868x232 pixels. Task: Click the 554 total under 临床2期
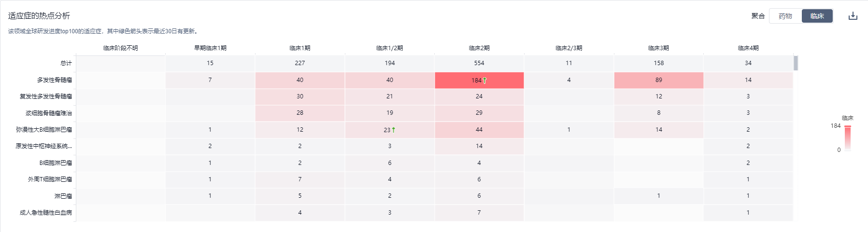click(x=479, y=63)
